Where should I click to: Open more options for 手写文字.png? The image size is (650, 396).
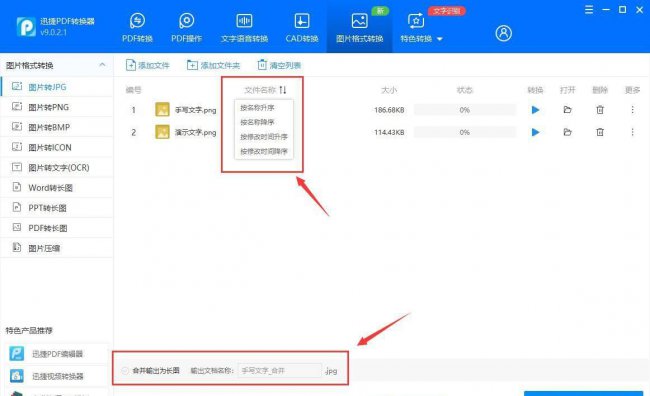632,109
